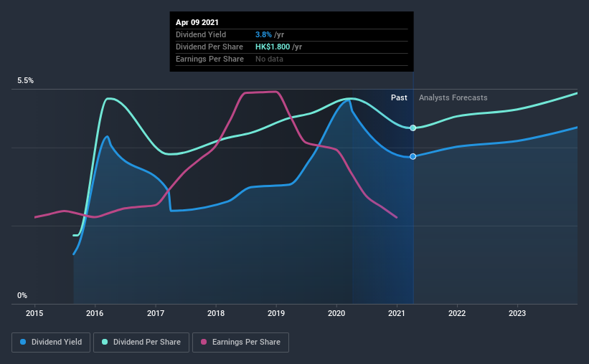This screenshot has width=589, height=364.
Task: Click the 5.5% y-axis label
Action: click(x=25, y=81)
